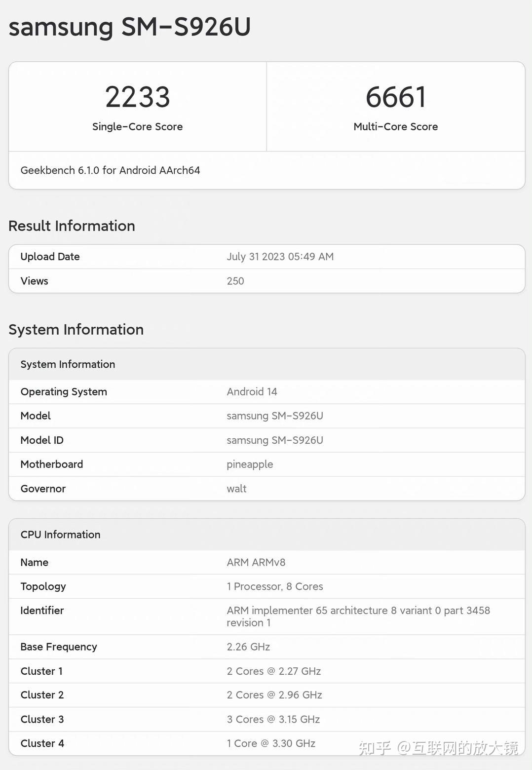The width and height of the screenshot is (532, 770).
Task: Click the Model ID value samsung SM-S926U
Action: point(274,440)
